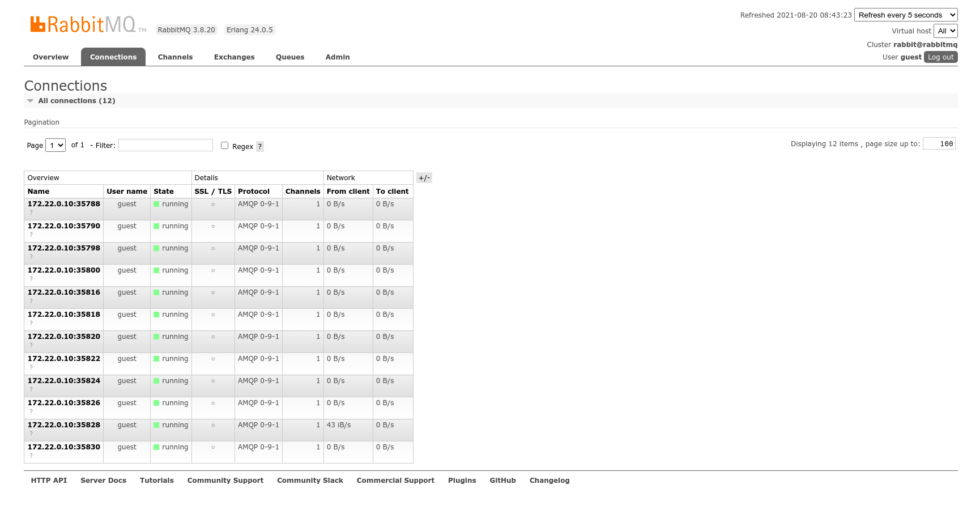The image size is (980, 514).
Task: Open connection 172.22.0.10:35816
Action: point(64,292)
